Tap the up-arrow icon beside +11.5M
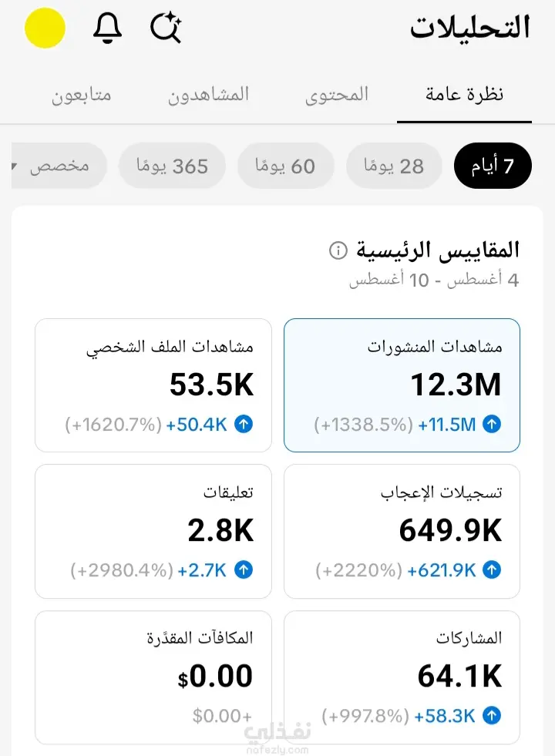Viewport: 555px width, 756px height. (x=492, y=425)
